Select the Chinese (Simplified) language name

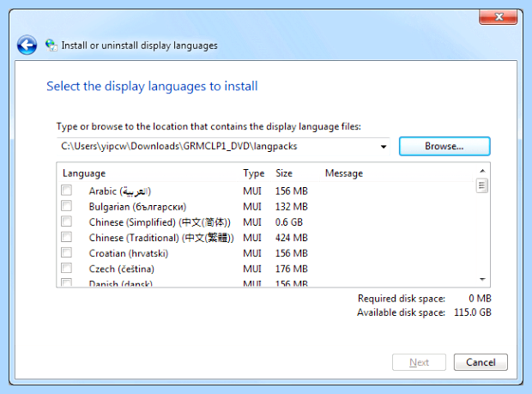[160, 222]
